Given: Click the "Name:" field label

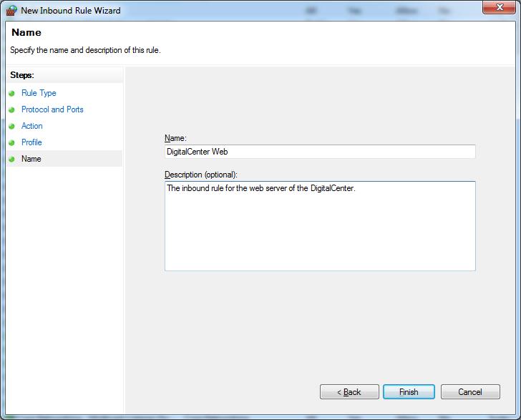Looking at the screenshot, I should pos(175,138).
